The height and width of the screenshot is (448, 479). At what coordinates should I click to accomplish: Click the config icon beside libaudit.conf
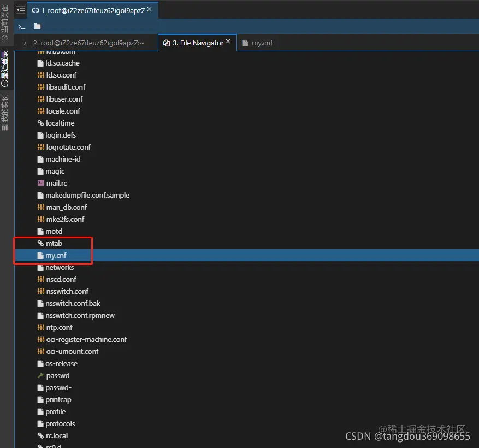pos(40,87)
